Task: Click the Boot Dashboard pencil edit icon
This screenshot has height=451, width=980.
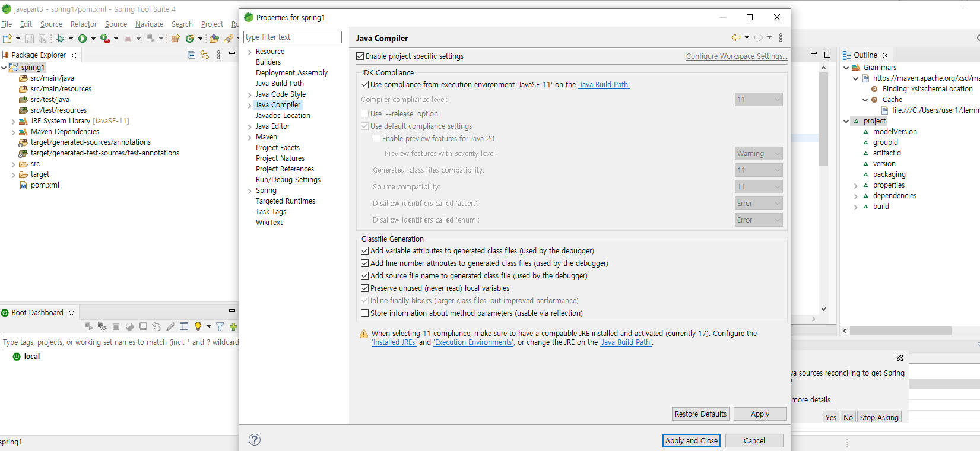Action: [x=170, y=326]
